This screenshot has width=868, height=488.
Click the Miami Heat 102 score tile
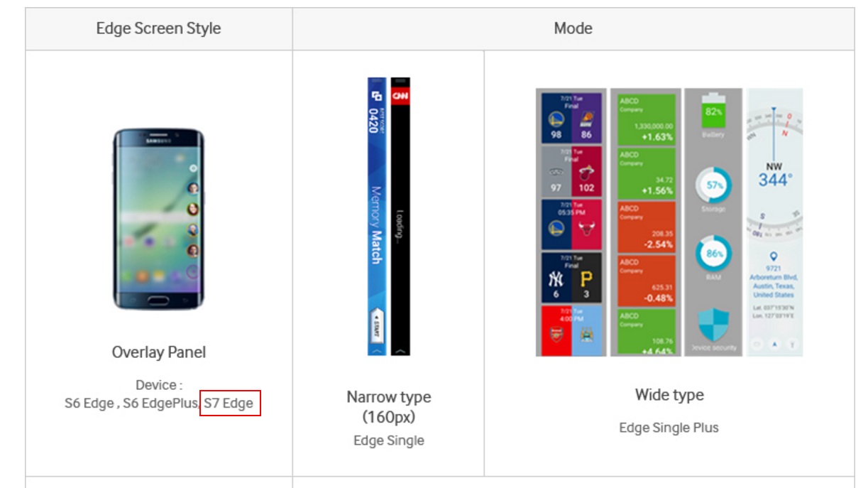pos(586,173)
